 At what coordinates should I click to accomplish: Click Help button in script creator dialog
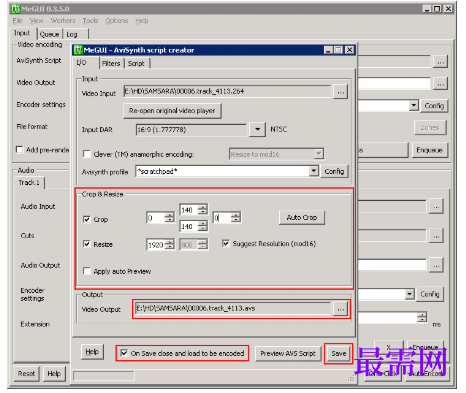[92, 352]
